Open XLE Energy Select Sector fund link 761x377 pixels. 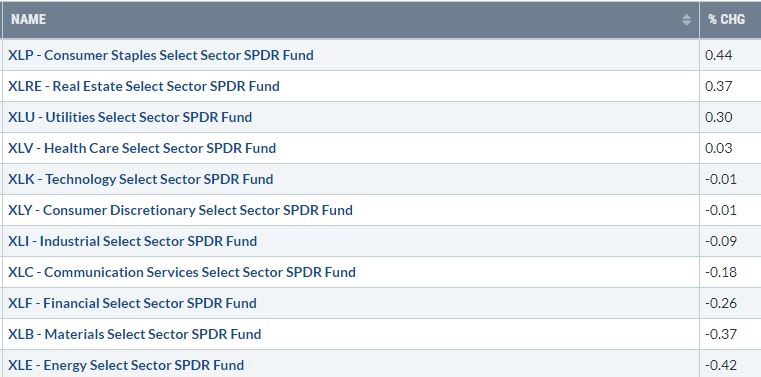[126, 365]
